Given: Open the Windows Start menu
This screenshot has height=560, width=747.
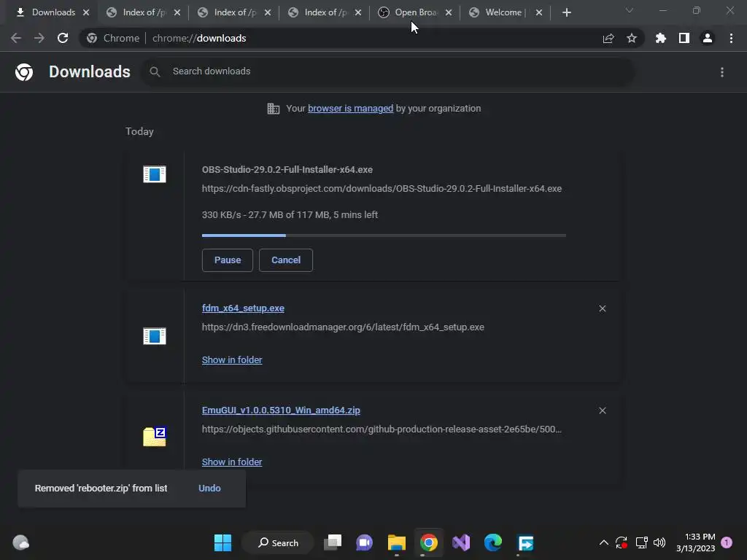Looking at the screenshot, I should 222,542.
